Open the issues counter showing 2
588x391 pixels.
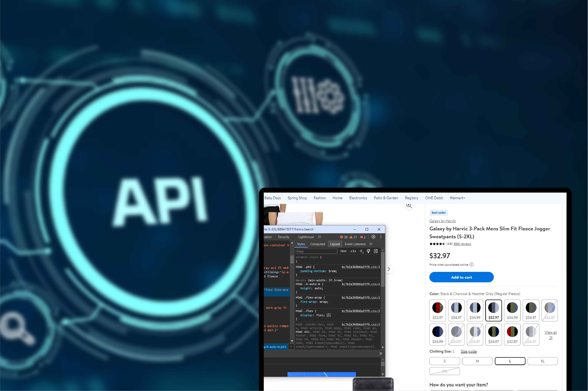click(x=363, y=237)
